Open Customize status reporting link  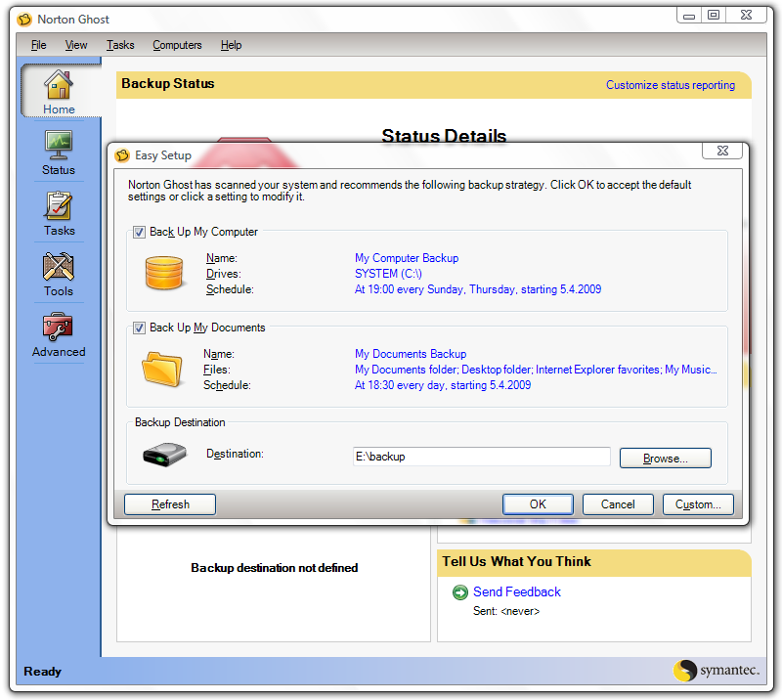tap(671, 85)
